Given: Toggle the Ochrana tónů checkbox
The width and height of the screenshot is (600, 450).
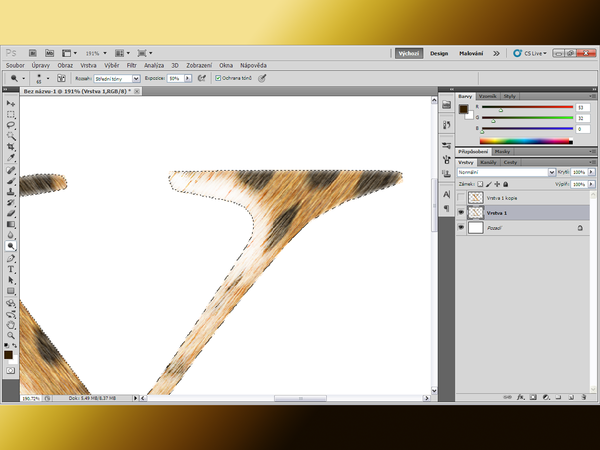Looking at the screenshot, I should (217, 77).
